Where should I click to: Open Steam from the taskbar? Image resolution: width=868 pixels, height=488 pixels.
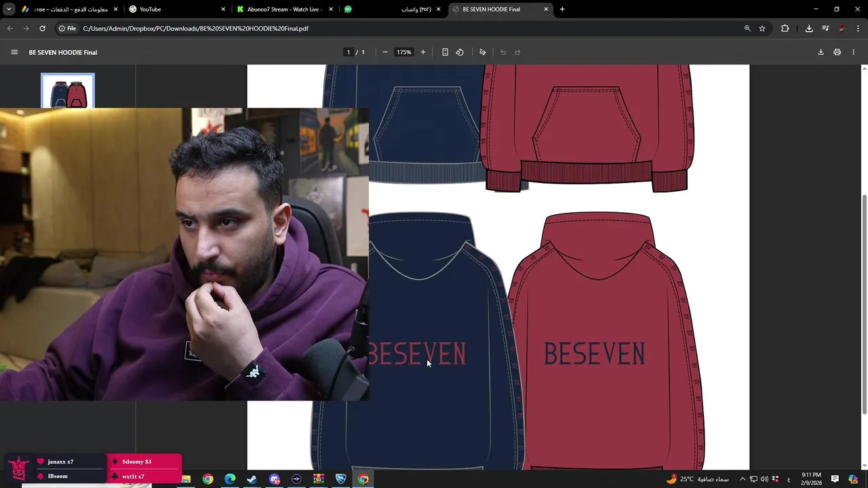[x=252, y=479]
